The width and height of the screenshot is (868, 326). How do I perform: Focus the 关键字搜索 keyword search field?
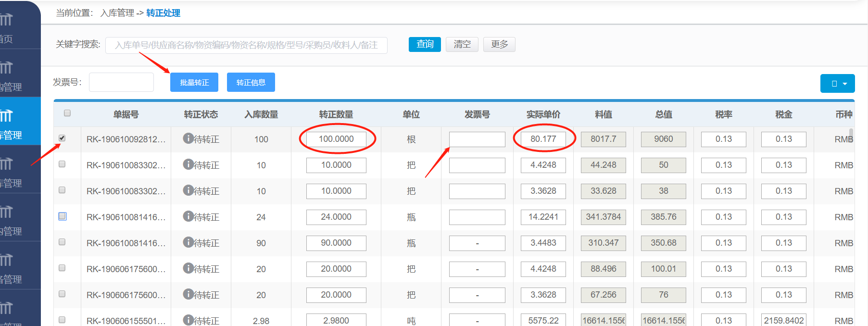click(246, 45)
